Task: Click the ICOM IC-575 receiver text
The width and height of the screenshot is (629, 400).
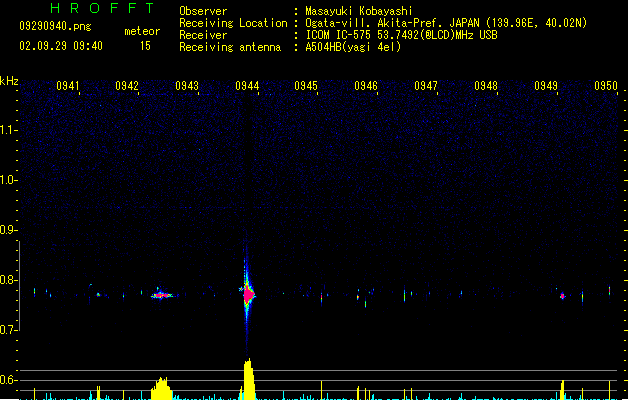Action: 402,35
